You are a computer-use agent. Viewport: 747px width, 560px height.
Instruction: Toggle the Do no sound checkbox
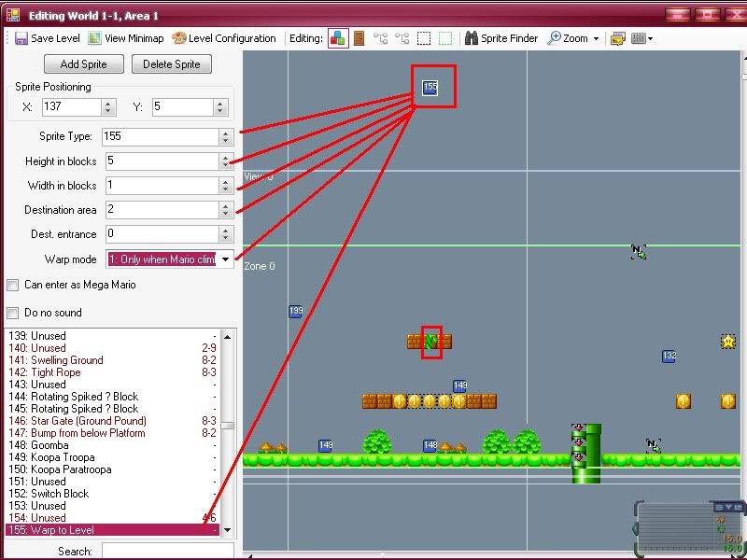(x=12, y=313)
